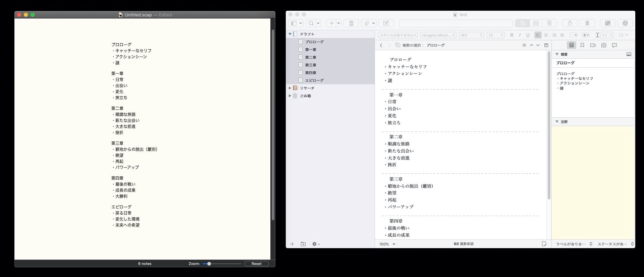This screenshot has height=277, width=644.
Task: Go to next document with down arrow
Action: click(538, 45)
